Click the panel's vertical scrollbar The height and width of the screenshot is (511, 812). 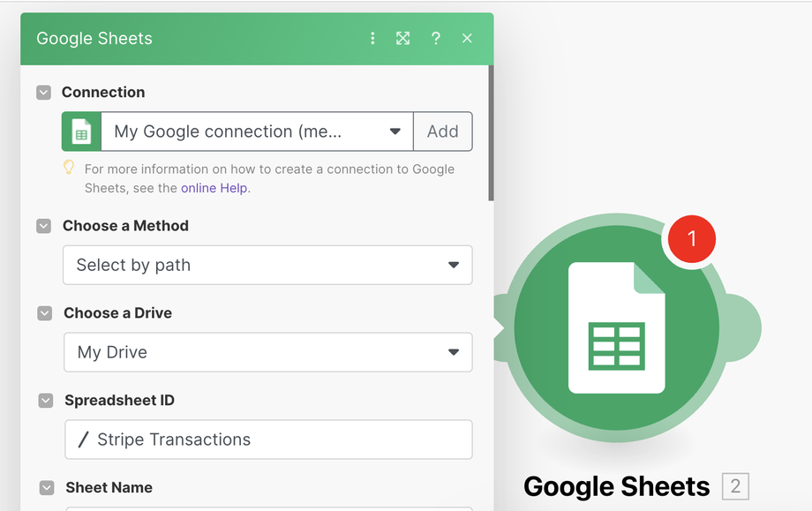coord(491,133)
